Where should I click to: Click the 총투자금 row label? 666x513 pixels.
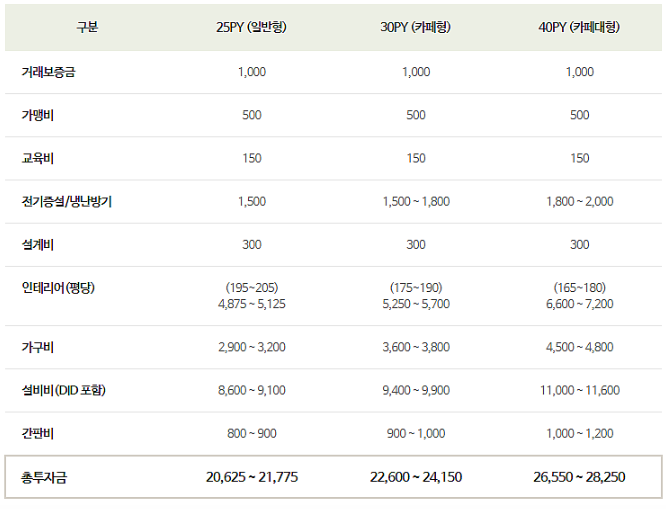pyautogui.click(x=44, y=478)
